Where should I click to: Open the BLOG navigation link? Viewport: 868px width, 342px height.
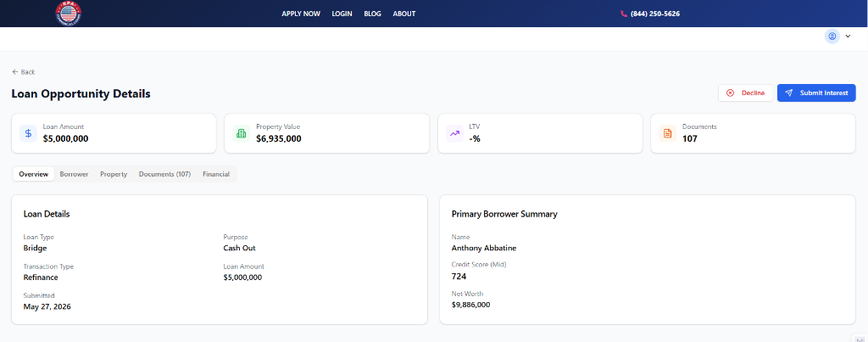[x=373, y=14]
